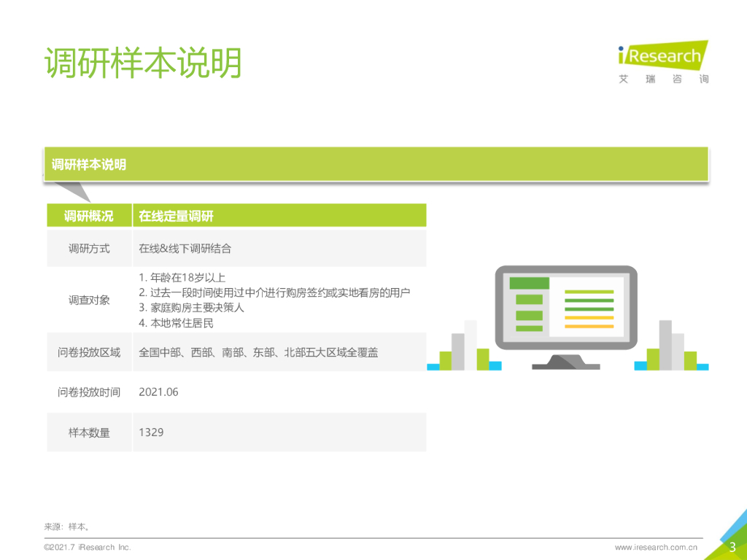747x560 pixels.
Task: Click the monitor stand base
Action: (x=566, y=362)
